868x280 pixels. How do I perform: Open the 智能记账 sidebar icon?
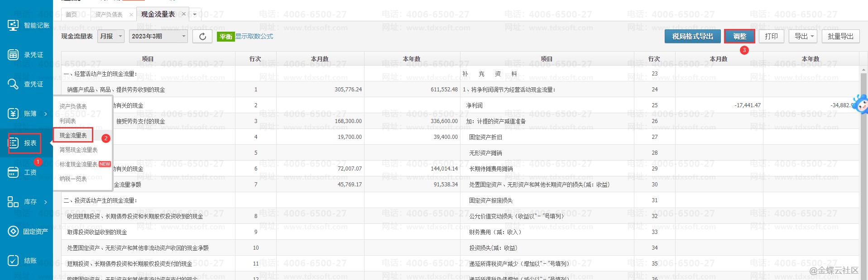tap(13, 25)
